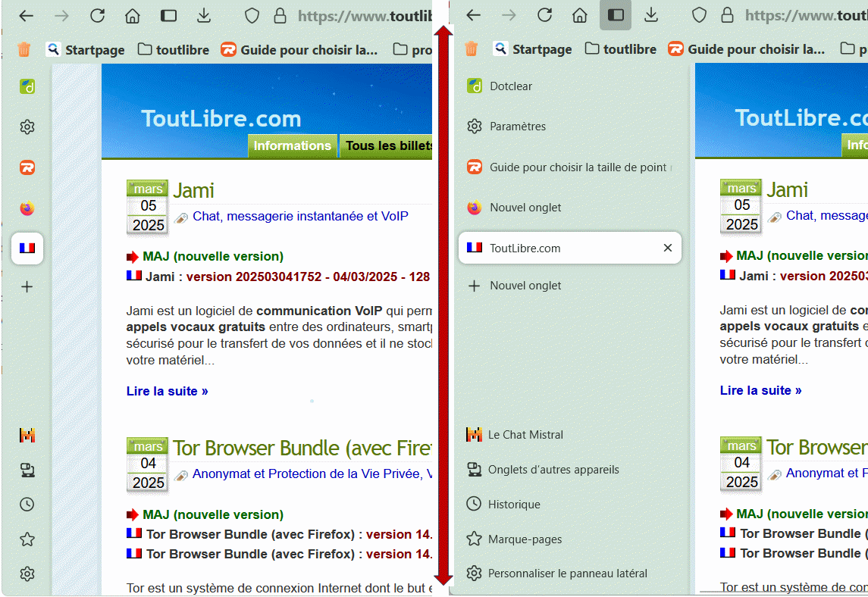Click the plus icon in collapsed sidebar

27,286
